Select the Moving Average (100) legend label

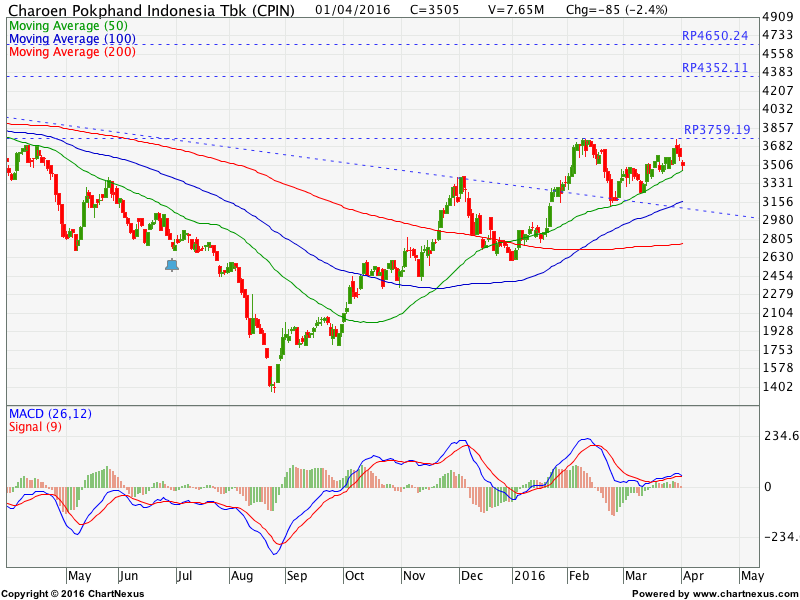click(x=72, y=39)
